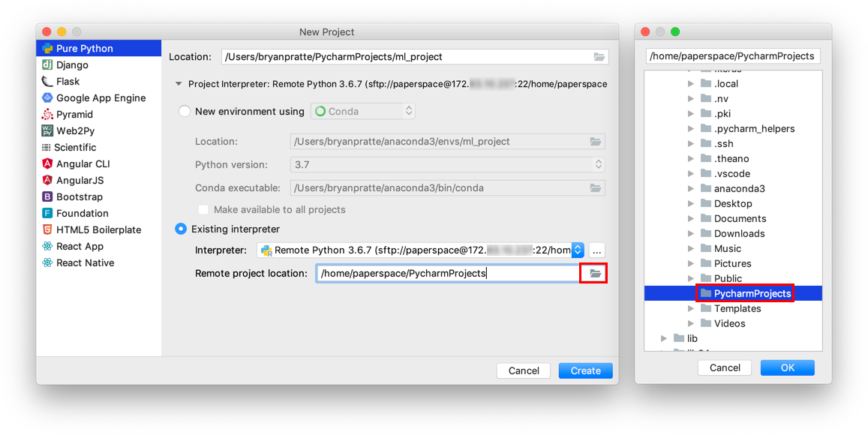Select the Django project type icon
The width and height of the screenshot is (868, 435).
click(47, 65)
